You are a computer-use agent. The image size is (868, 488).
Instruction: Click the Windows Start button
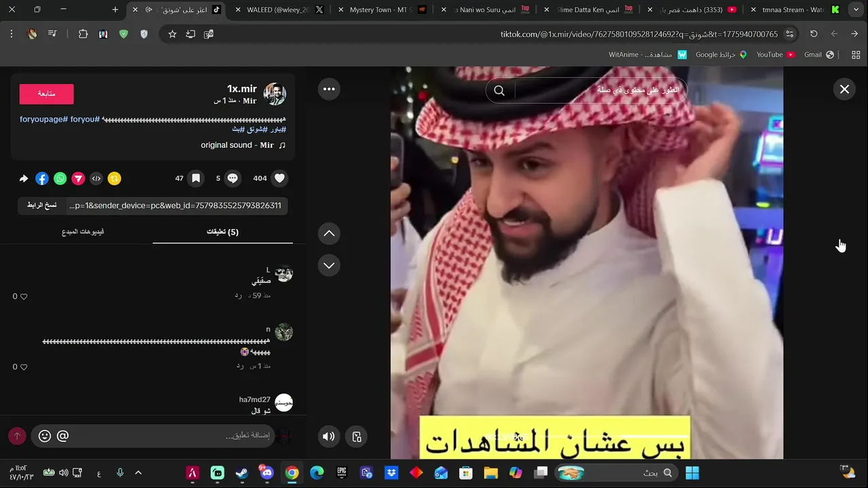point(692,473)
